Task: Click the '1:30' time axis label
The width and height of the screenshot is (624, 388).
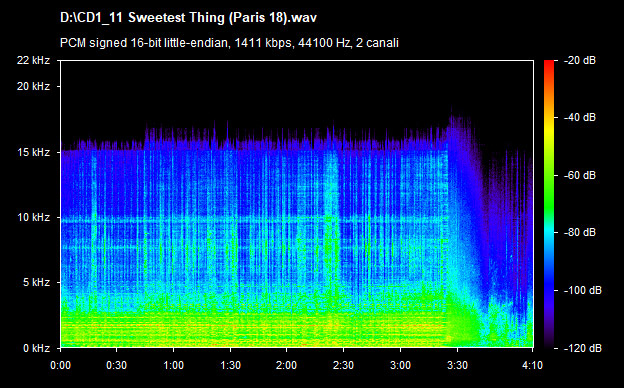Action: (230, 365)
